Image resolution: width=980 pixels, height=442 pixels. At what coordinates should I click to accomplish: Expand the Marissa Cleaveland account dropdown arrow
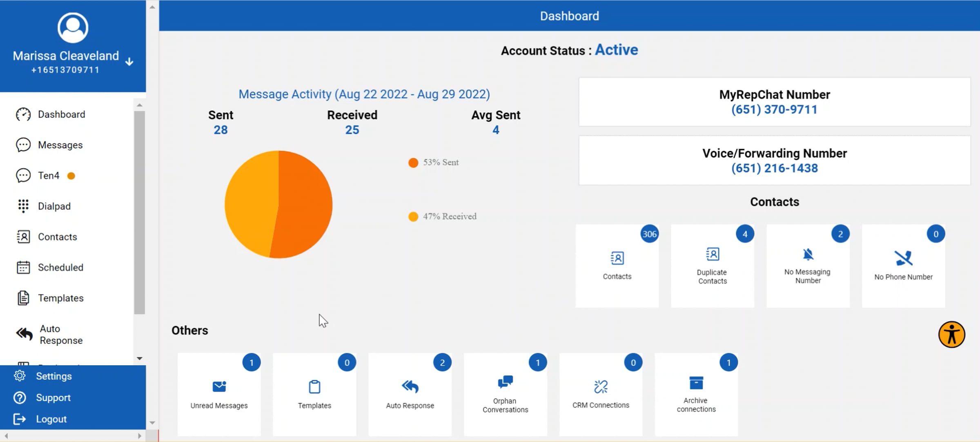point(129,62)
